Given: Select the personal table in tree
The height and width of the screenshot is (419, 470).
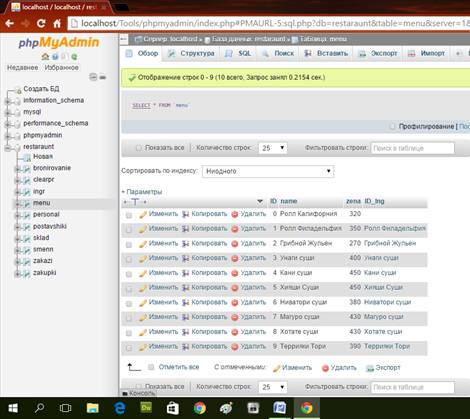Looking at the screenshot, I should 46,215.
